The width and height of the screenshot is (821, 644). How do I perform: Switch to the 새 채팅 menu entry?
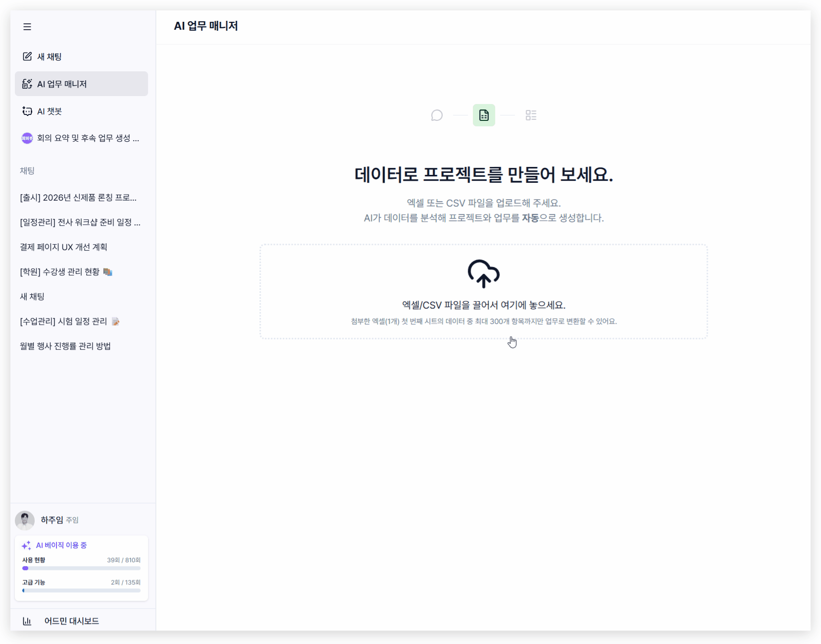click(x=49, y=56)
